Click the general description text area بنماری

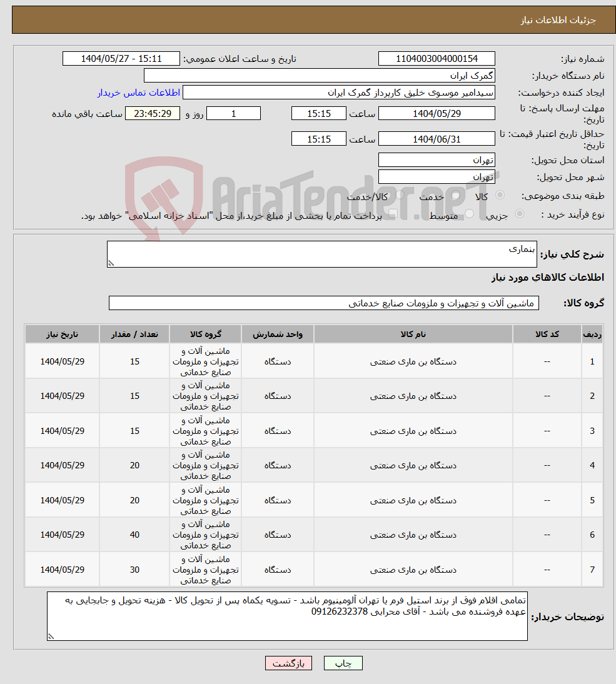point(322,254)
